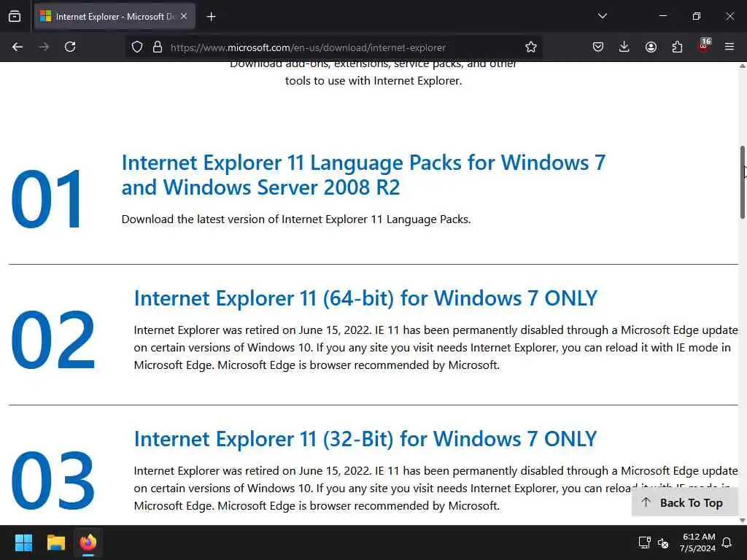Screen dimensions: 747x560
Task: Open the Windows Start menu
Action: pyautogui.click(x=23, y=542)
